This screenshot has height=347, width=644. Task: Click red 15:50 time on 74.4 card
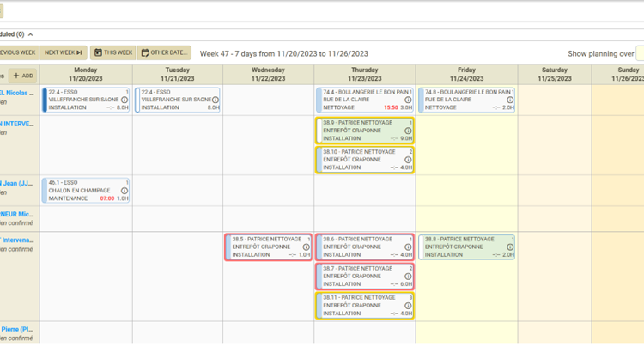391,107
